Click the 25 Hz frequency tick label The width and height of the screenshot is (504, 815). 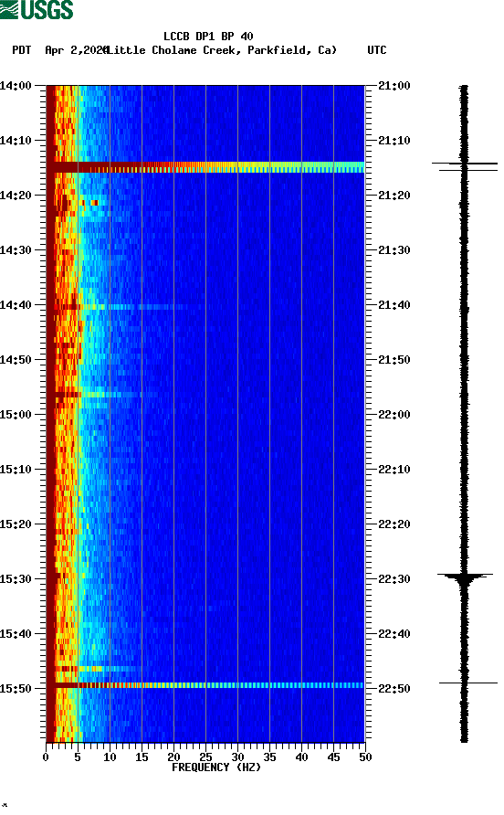click(205, 757)
